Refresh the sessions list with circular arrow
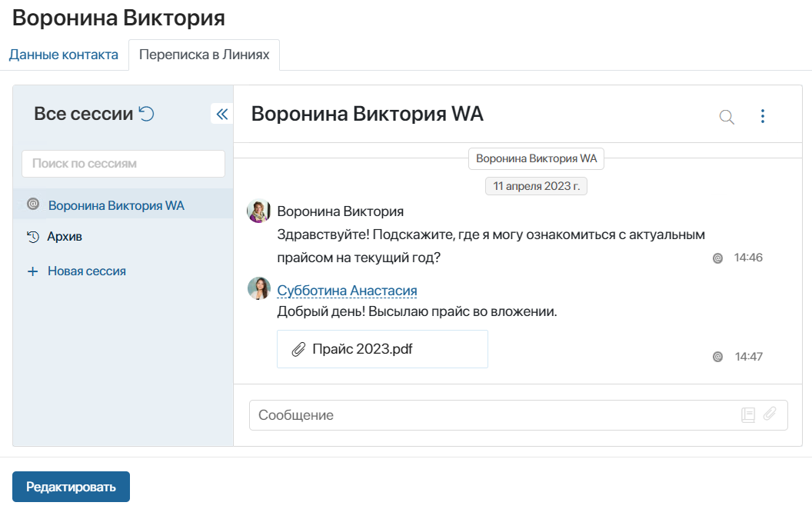Image resolution: width=812 pixels, height=509 pixels. pos(147,113)
